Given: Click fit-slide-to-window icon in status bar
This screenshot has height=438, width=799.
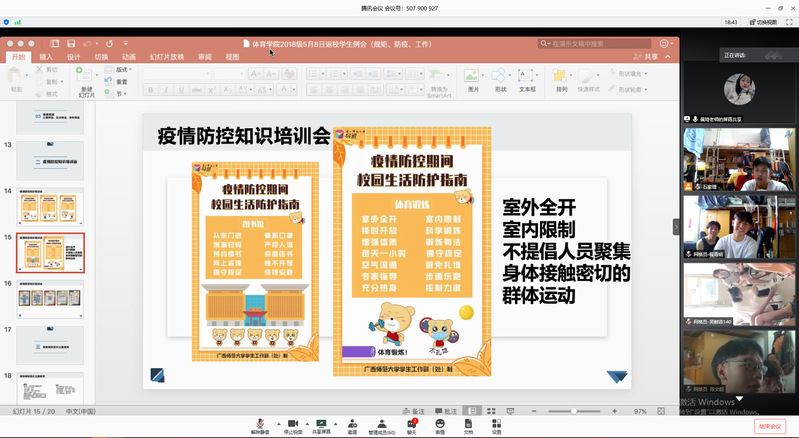Looking at the screenshot, I should click(661, 411).
